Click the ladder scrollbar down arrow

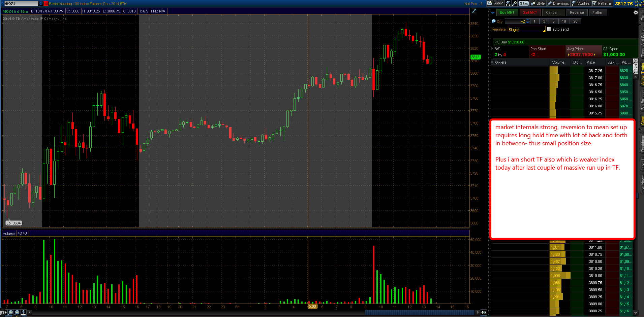coord(636,313)
